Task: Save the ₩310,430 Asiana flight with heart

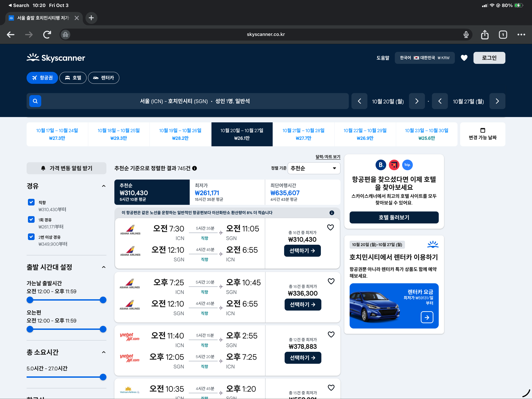Action: [x=331, y=227]
